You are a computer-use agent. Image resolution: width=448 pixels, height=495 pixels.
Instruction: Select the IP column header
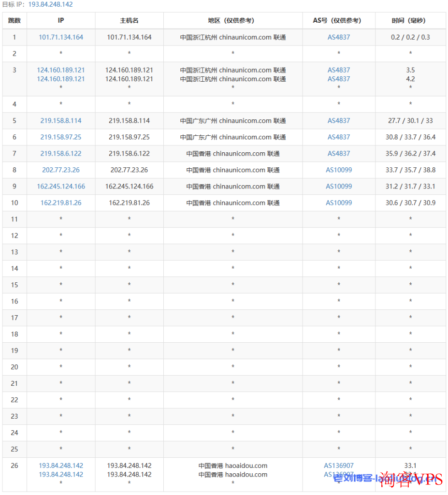tap(61, 20)
